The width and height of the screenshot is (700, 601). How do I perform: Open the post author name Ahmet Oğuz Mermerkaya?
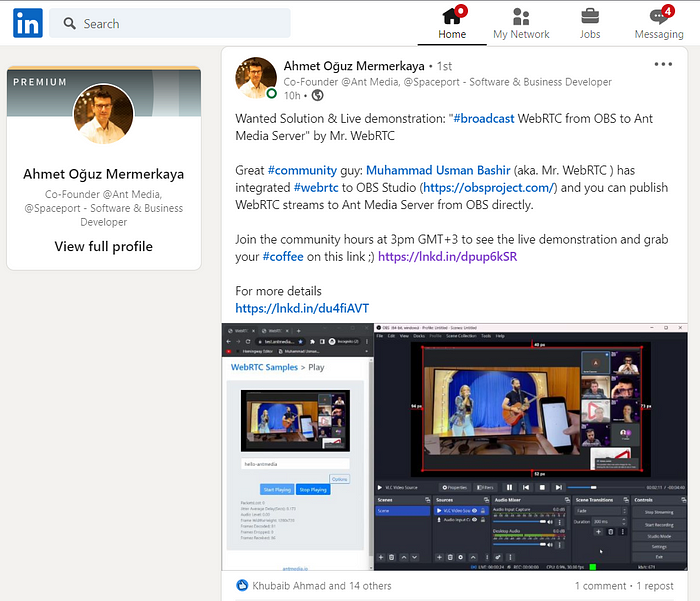point(354,66)
